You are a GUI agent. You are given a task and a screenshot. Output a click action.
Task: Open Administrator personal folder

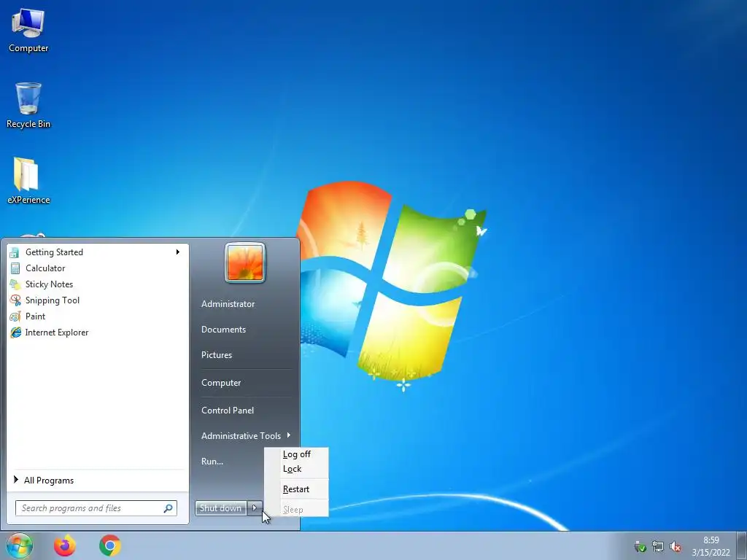click(228, 304)
